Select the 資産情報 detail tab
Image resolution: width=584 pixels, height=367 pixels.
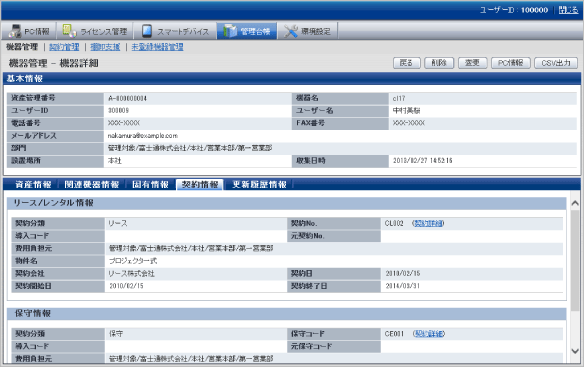(33, 184)
